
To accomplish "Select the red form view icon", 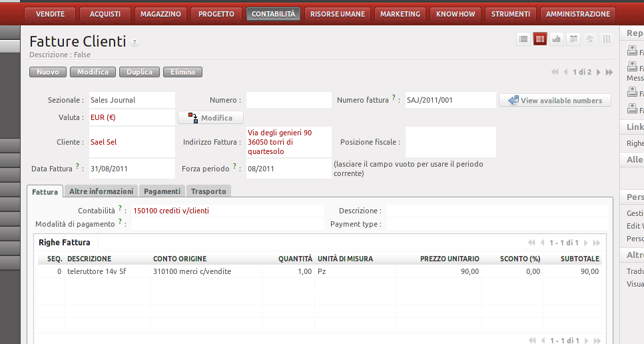I will [x=540, y=39].
